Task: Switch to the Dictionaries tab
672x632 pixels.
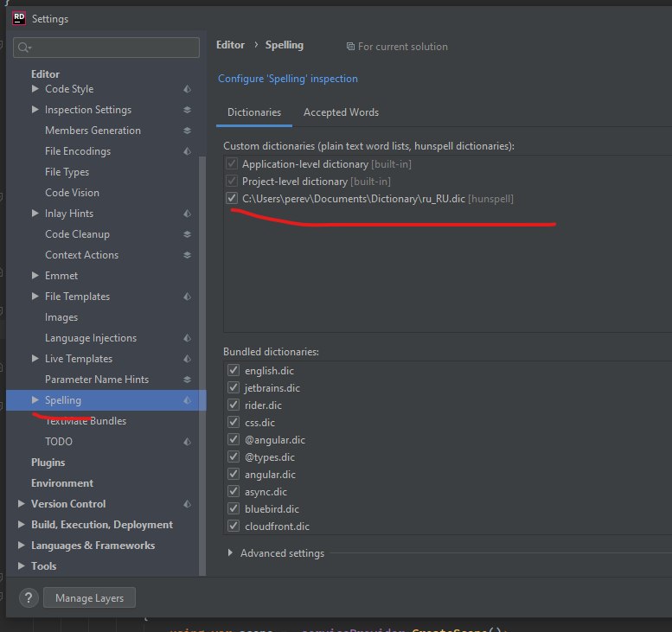Action: (254, 112)
